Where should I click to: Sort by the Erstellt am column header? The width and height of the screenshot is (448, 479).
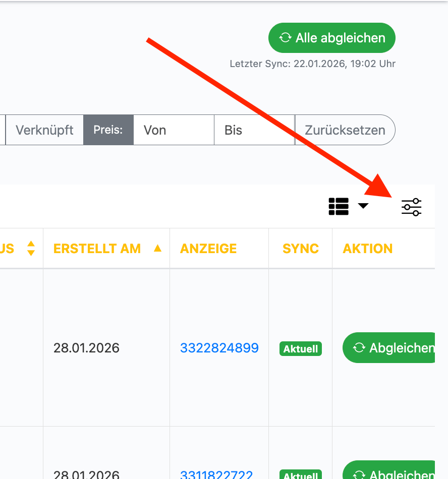click(97, 249)
